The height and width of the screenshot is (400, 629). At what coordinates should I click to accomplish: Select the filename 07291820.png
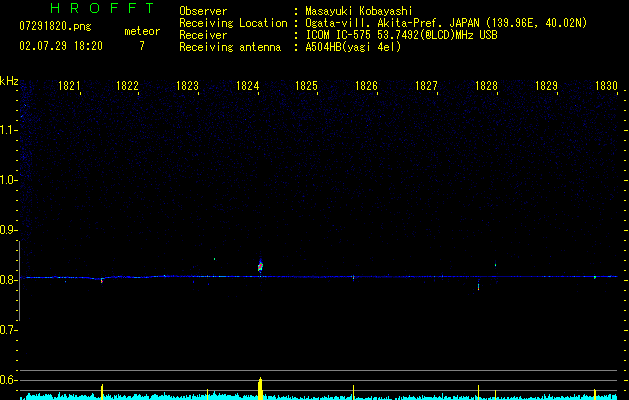(x=55, y=27)
